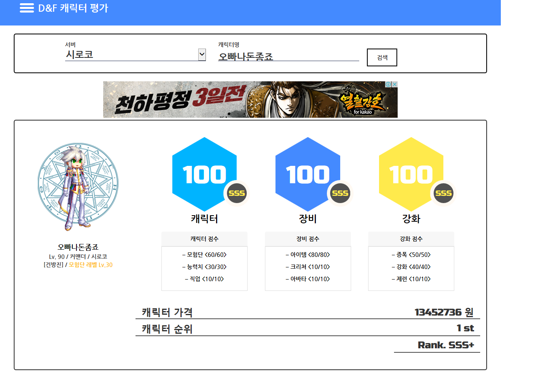
Task: Click the SSS badge on 장비 hexagon
Action: (340, 193)
